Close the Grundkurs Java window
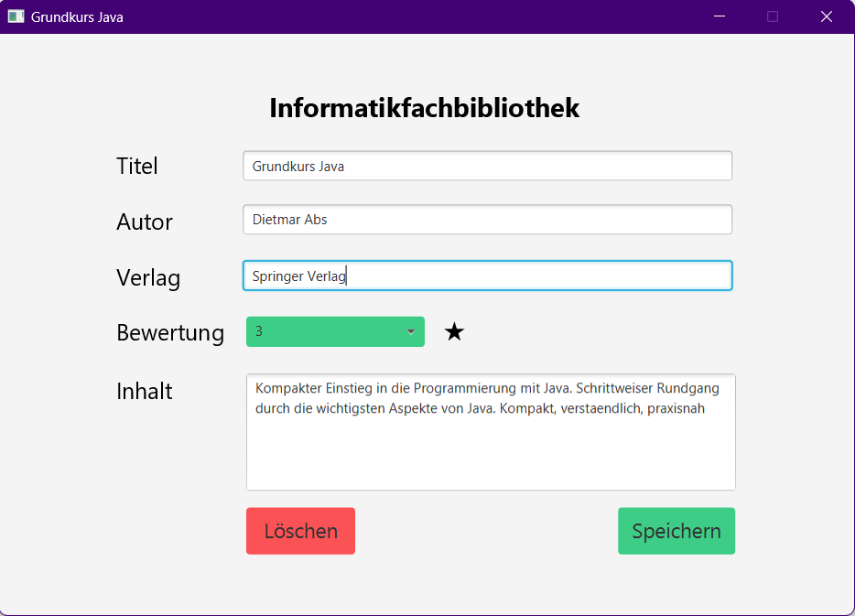Viewport: 855px width, 616px height. (x=826, y=16)
